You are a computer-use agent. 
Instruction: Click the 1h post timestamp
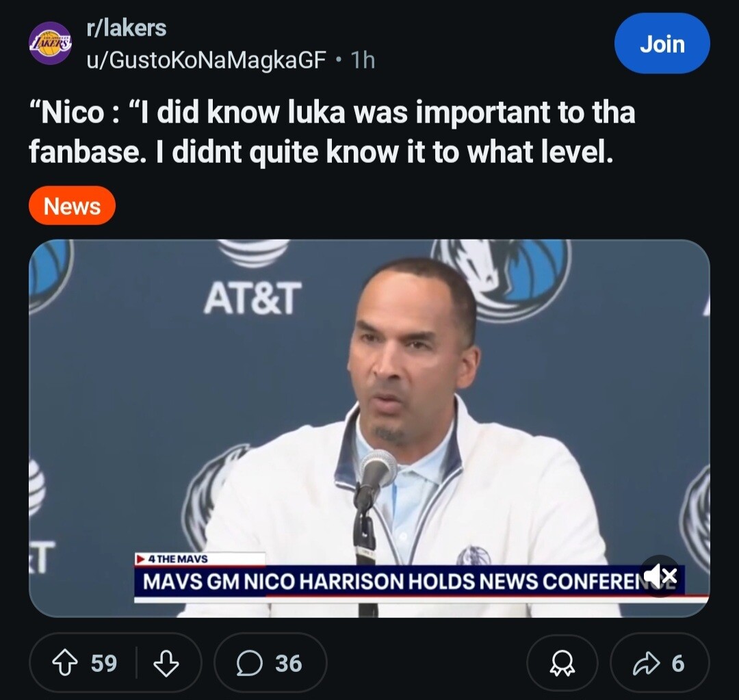click(x=363, y=60)
